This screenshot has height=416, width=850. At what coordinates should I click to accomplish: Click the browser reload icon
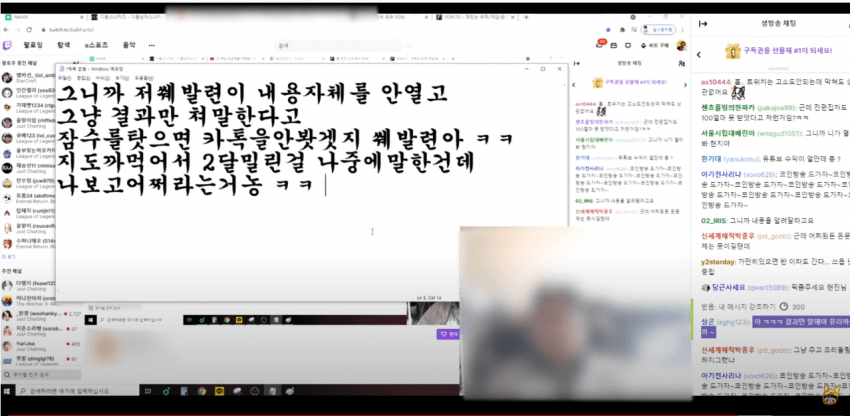pos(29,30)
